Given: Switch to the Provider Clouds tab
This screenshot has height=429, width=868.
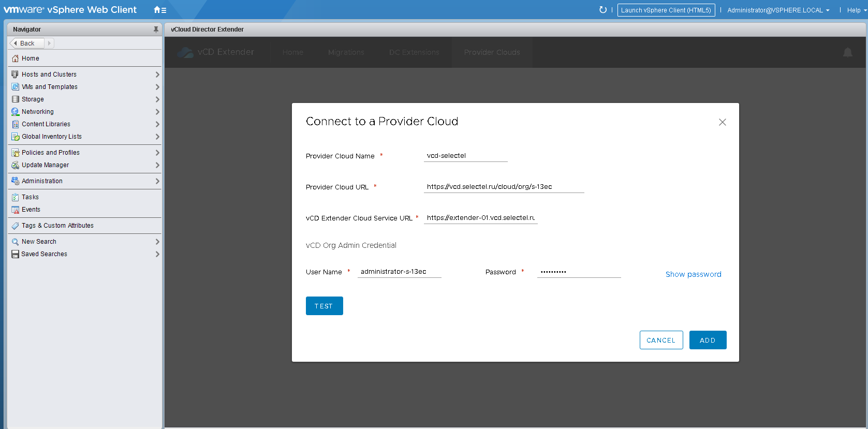Looking at the screenshot, I should tap(492, 52).
